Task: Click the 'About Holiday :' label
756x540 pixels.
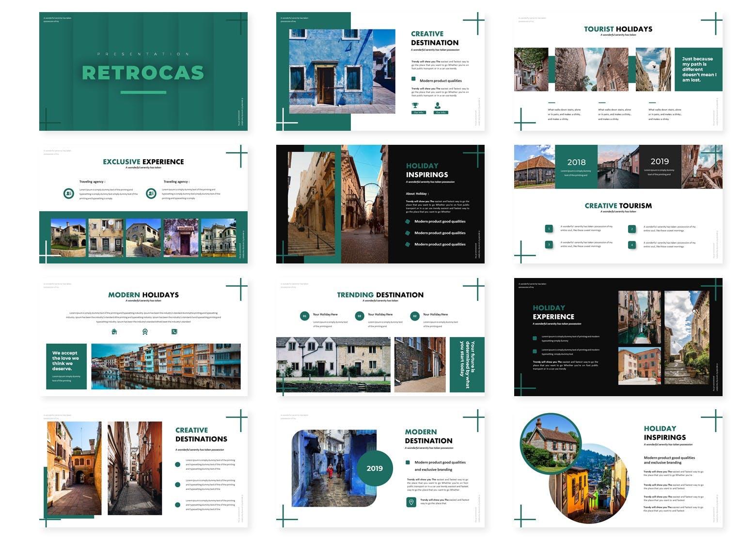Action: [x=417, y=194]
